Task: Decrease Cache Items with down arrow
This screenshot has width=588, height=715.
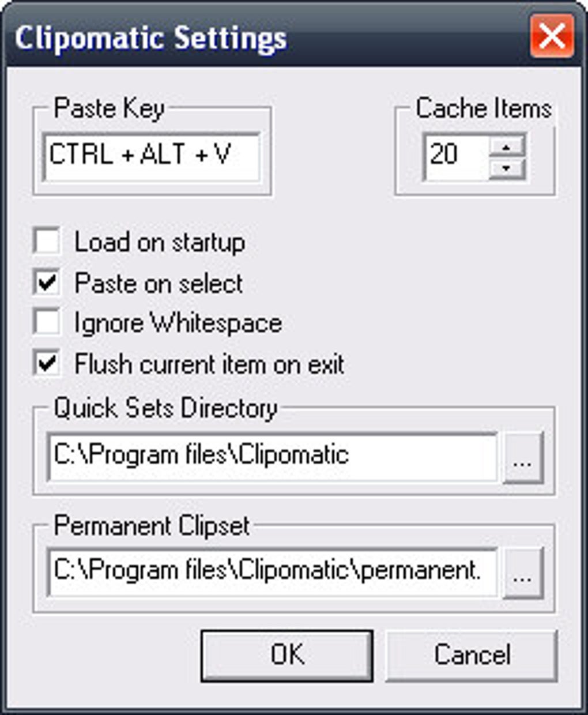Action: (x=507, y=168)
